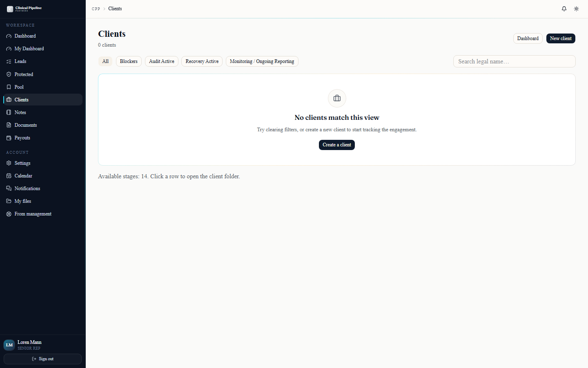Filter by Audit Active
Screen dimensions: 588x368
point(162,61)
